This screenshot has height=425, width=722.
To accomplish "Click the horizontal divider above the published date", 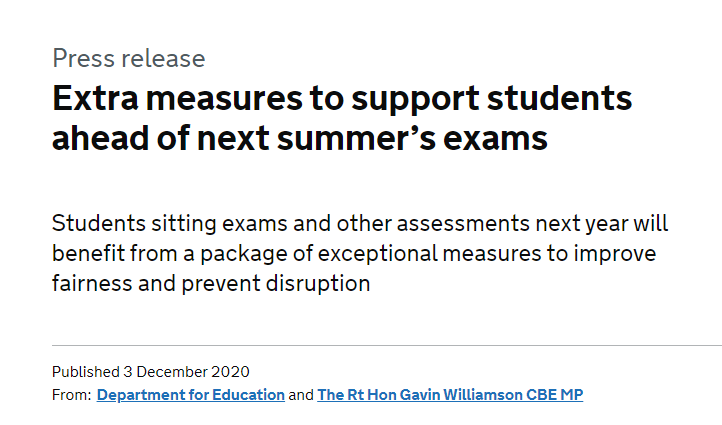I will coord(387,345).
